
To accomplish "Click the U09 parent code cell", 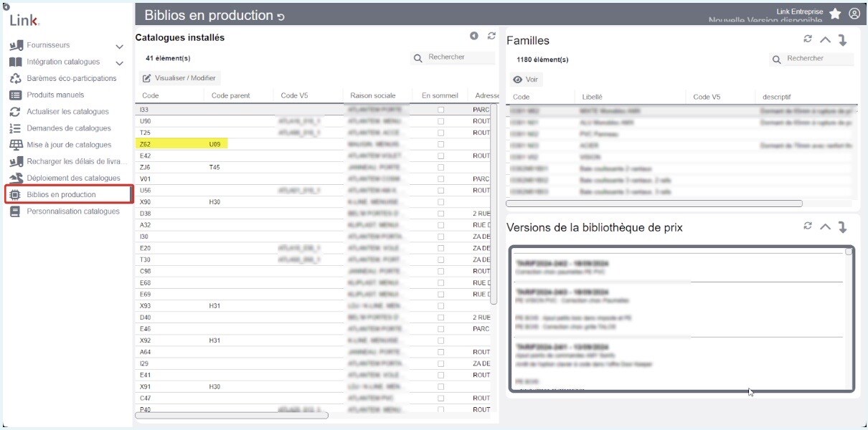I will [217, 144].
